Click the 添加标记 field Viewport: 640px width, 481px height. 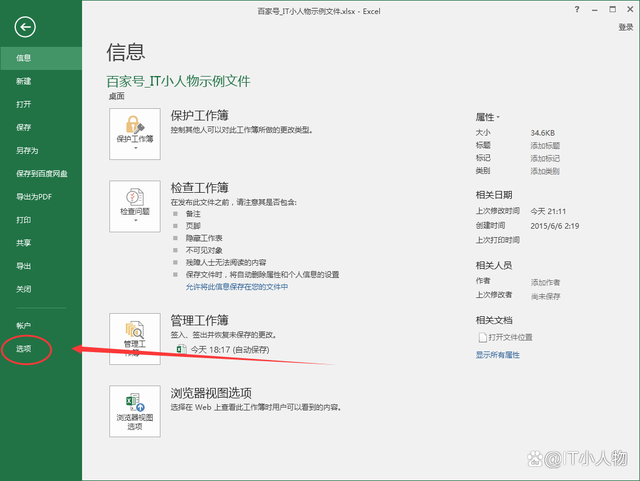[x=545, y=158]
